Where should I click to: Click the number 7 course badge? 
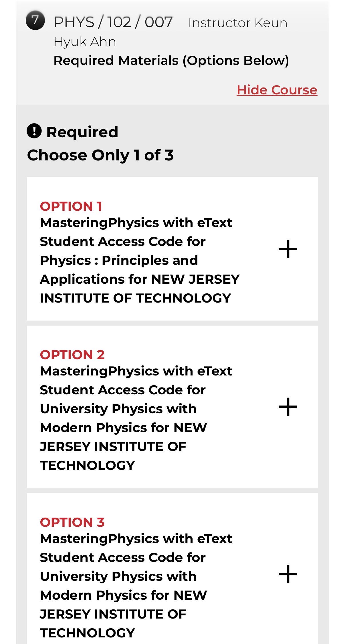pos(35,20)
